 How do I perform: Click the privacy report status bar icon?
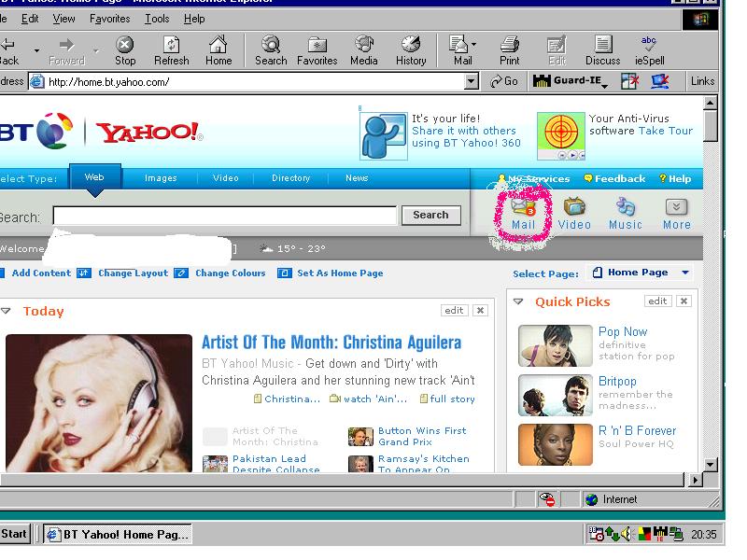[547, 499]
